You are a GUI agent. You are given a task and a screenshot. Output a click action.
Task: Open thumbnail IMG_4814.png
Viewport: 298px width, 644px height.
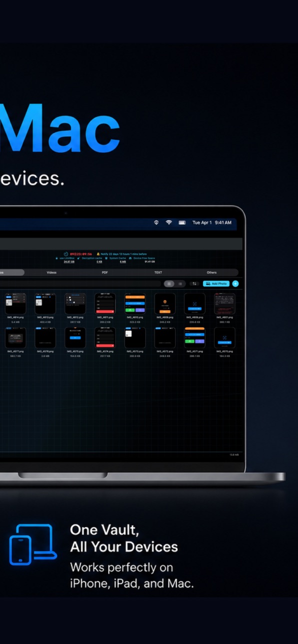pyautogui.click(x=15, y=304)
